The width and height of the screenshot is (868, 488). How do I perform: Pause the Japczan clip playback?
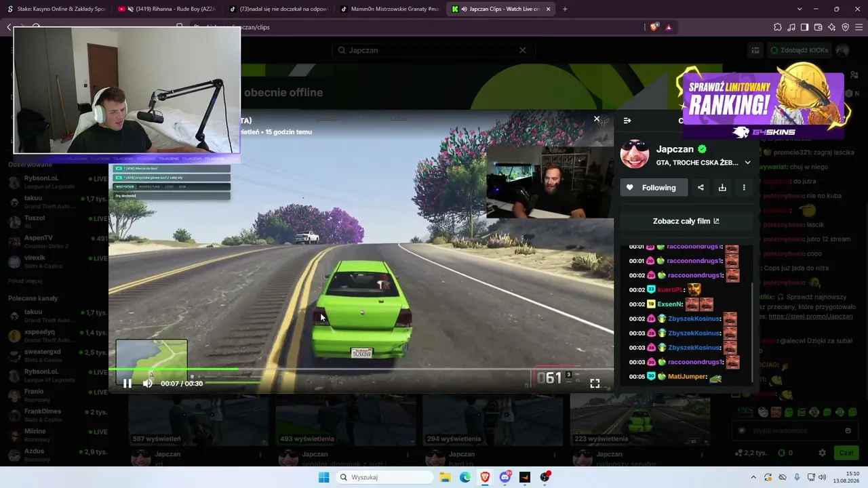tap(127, 384)
